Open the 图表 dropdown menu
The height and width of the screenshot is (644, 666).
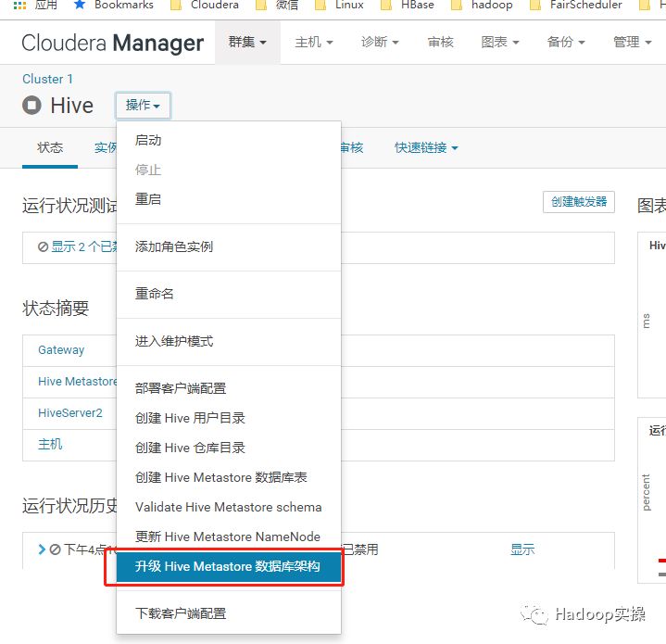tap(500, 42)
